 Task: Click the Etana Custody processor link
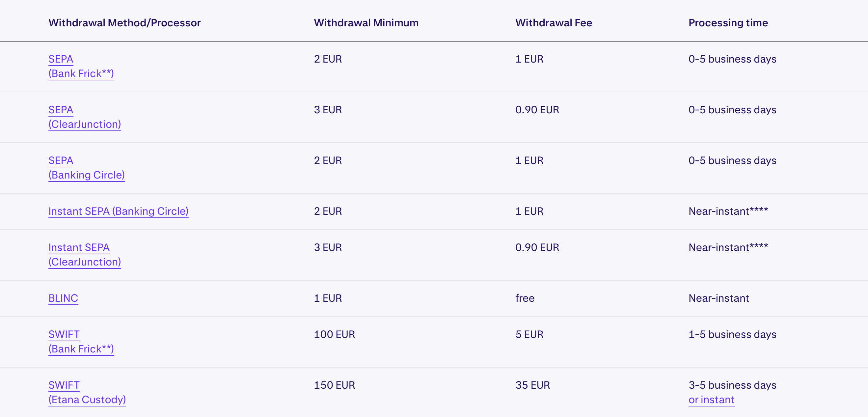87,400
